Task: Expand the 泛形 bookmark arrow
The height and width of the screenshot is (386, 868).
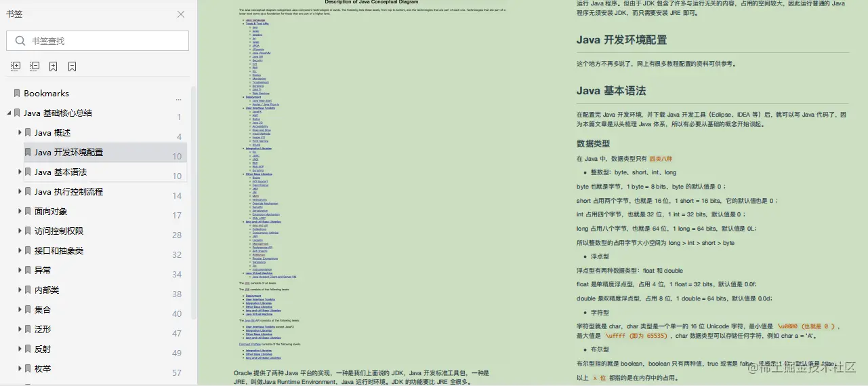Action: click(x=20, y=330)
